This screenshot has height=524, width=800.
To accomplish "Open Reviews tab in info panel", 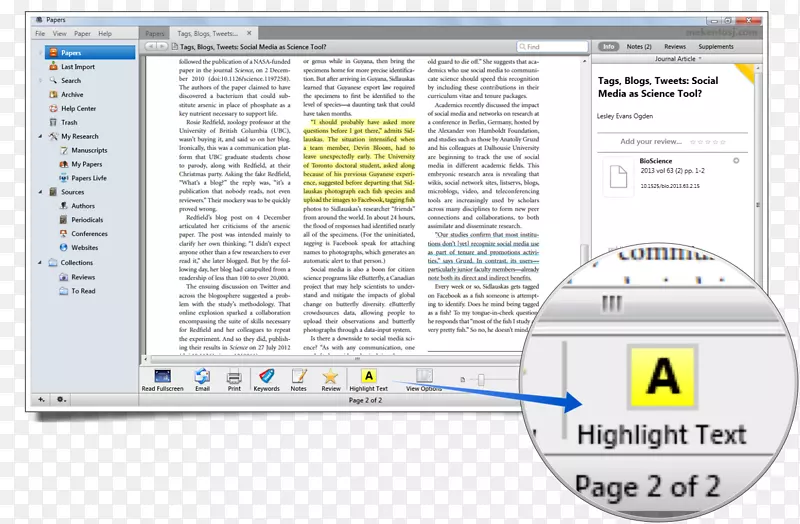I will (x=675, y=46).
